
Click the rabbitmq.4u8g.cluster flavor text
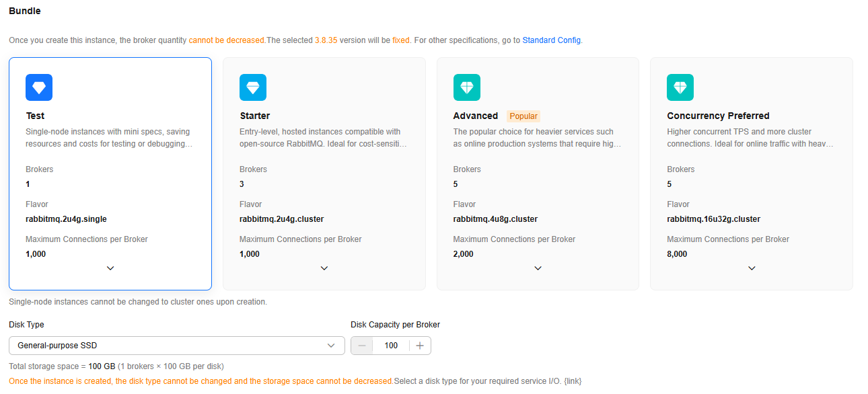495,219
